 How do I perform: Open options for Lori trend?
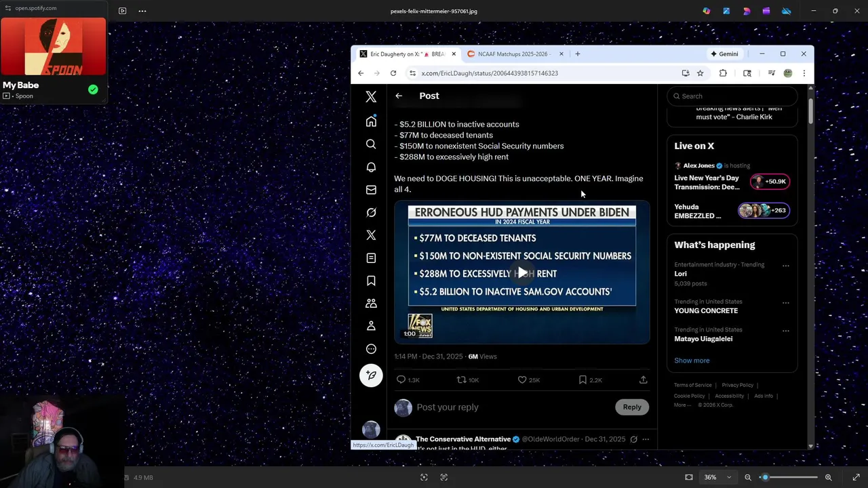pos(786,266)
